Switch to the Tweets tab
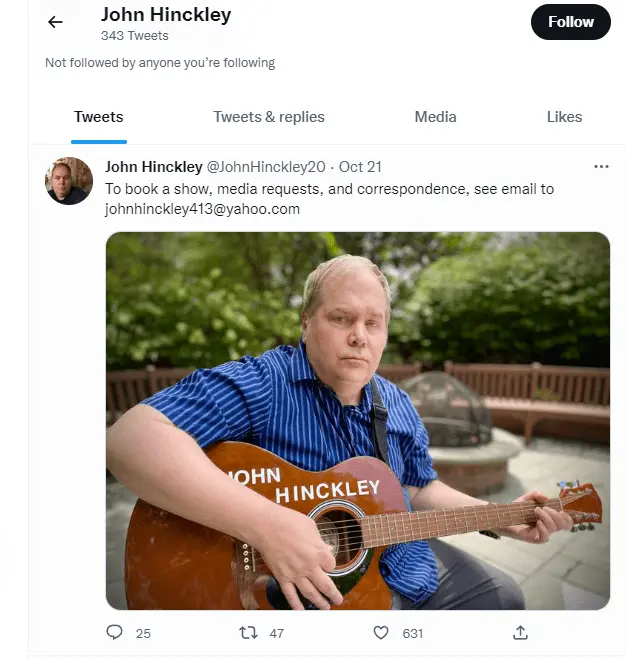The image size is (626, 659). coord(98,117)
